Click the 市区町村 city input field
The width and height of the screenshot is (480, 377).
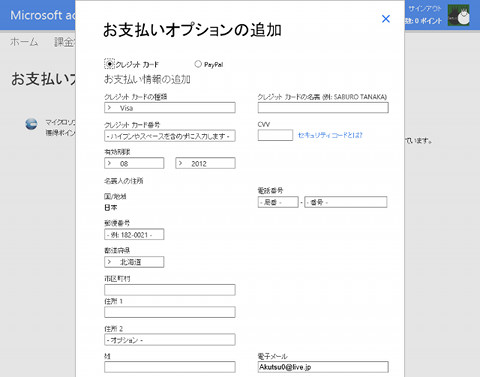pos(170,290)
